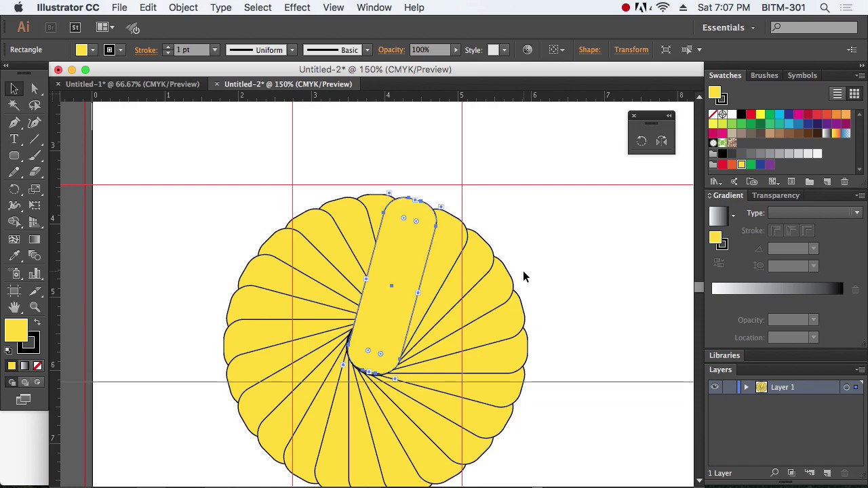This screenshot has height=488, width=868.
Task: Switch Swatches panel to list view
Action: [837, 94]
